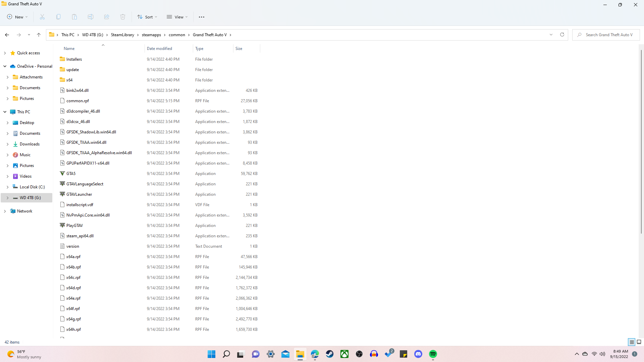This screenshot has height=362, width=644.
Task: Click the Cut icon in toolbar
Action: pos(42,17)
